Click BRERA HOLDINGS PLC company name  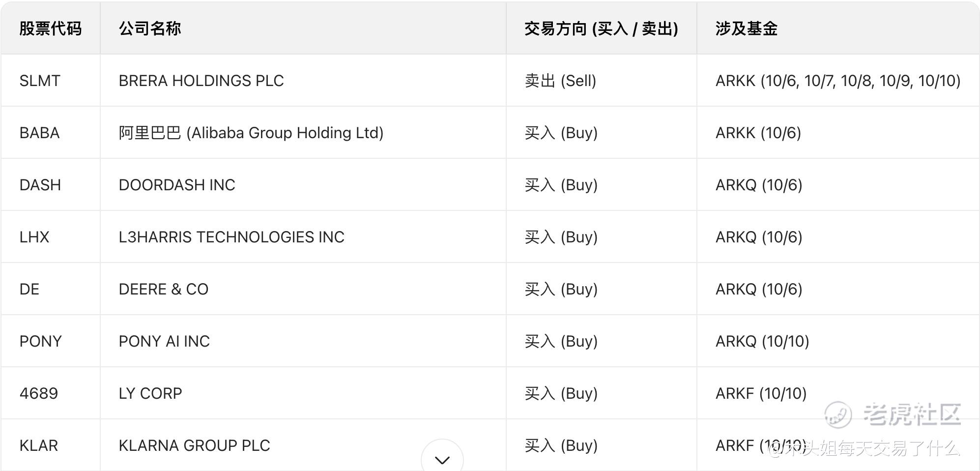pos(201,81)
